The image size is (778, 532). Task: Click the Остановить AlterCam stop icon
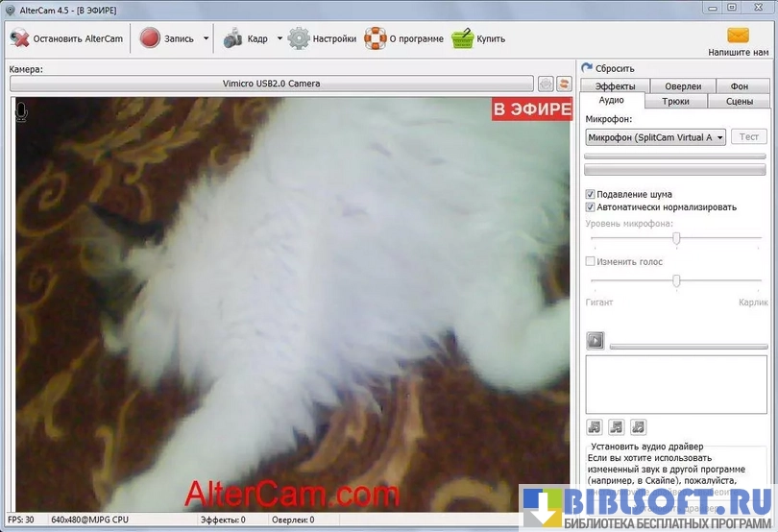pyautogui.click(x=19, y=39)
